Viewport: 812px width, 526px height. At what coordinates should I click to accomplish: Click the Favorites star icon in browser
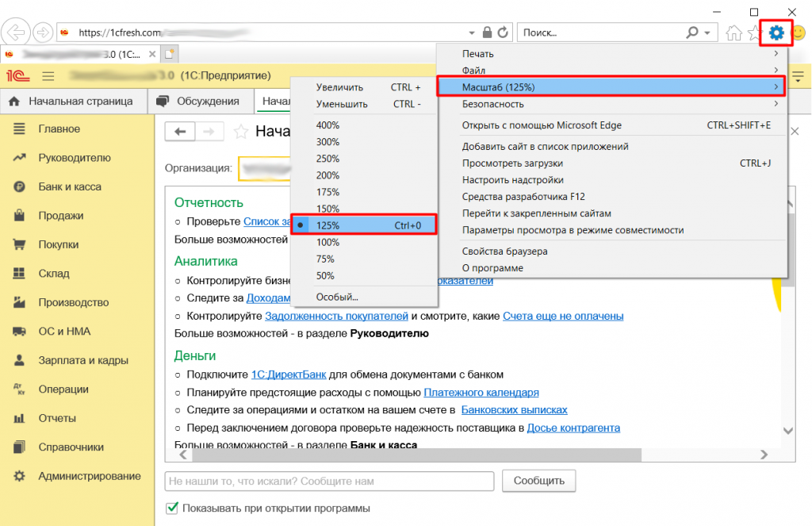coord(754,33)
